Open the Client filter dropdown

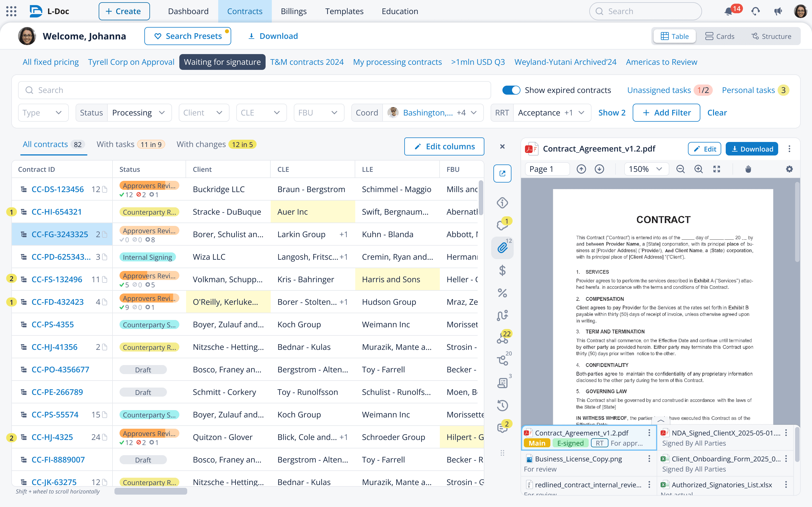[203, 113]
